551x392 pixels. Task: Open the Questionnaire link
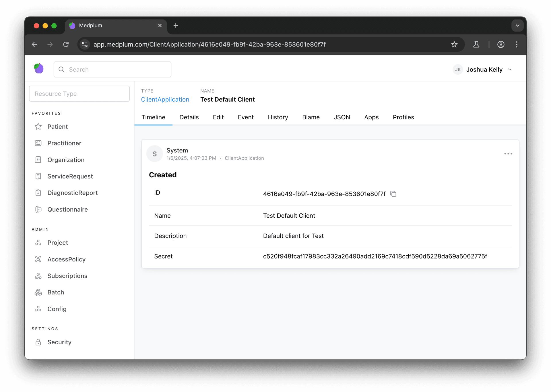(x=67, y=209)
